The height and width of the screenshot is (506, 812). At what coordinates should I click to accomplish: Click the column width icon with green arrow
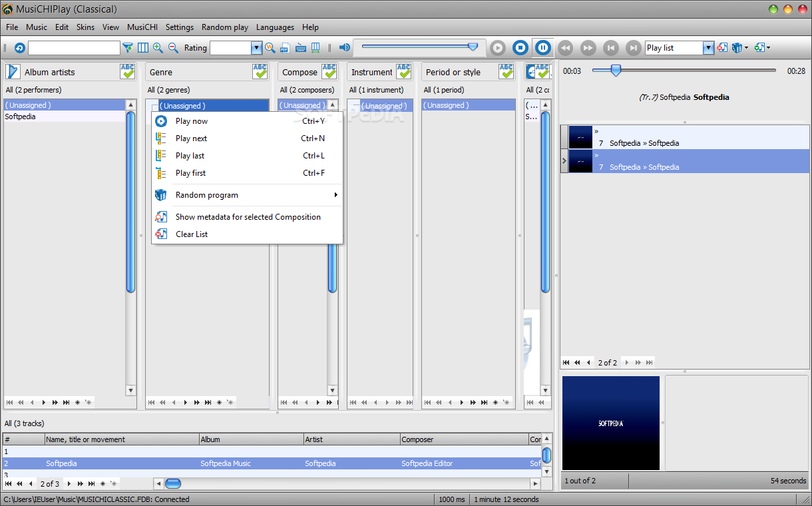pos(315,48)
